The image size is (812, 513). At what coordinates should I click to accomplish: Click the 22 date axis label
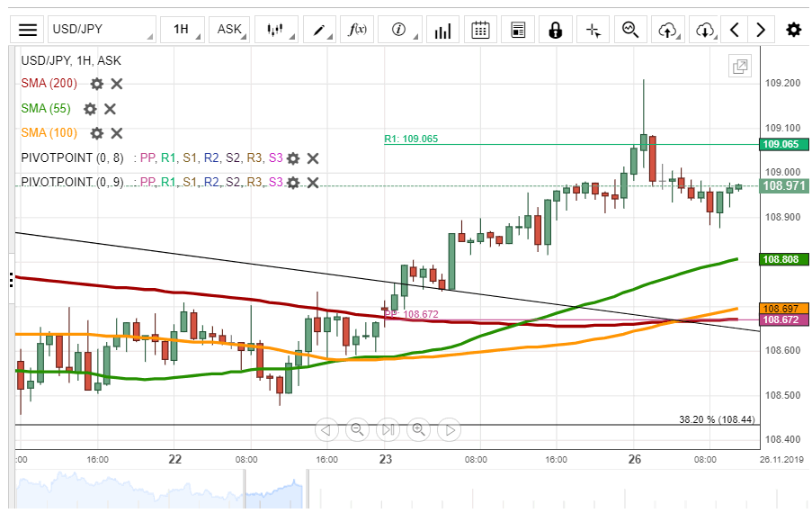click(175, 459)
